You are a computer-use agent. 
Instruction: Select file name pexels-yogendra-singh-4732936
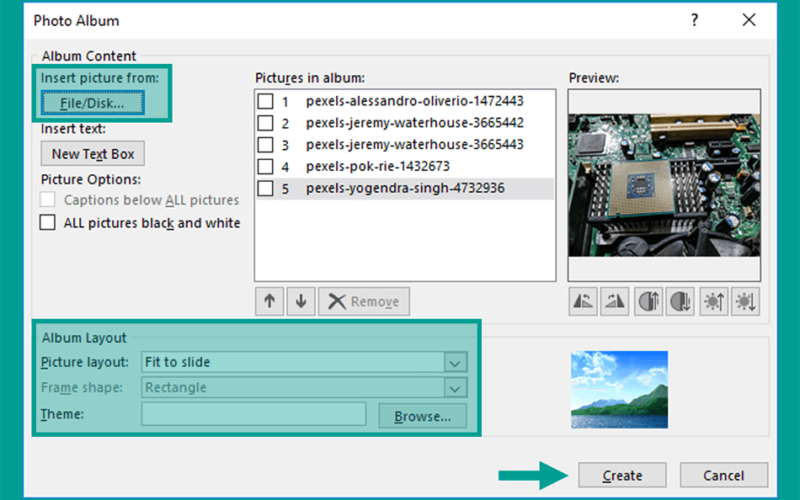[x=405, y=188]
